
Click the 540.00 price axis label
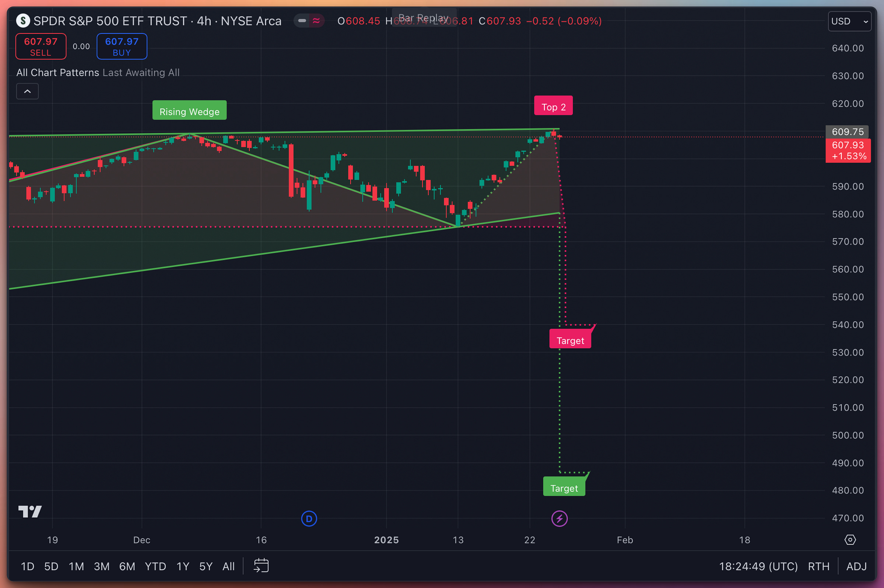click(848, 324)
